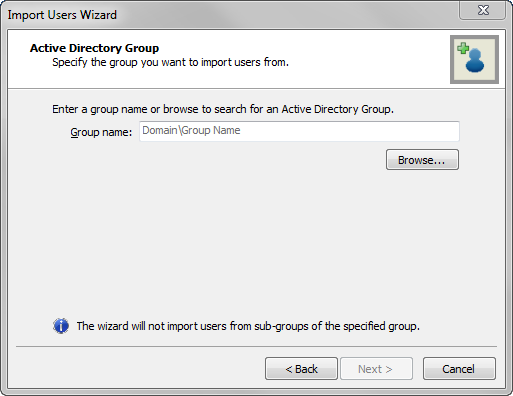
Task: Open Browse to search for a group
Action: (x=422, y=160)
